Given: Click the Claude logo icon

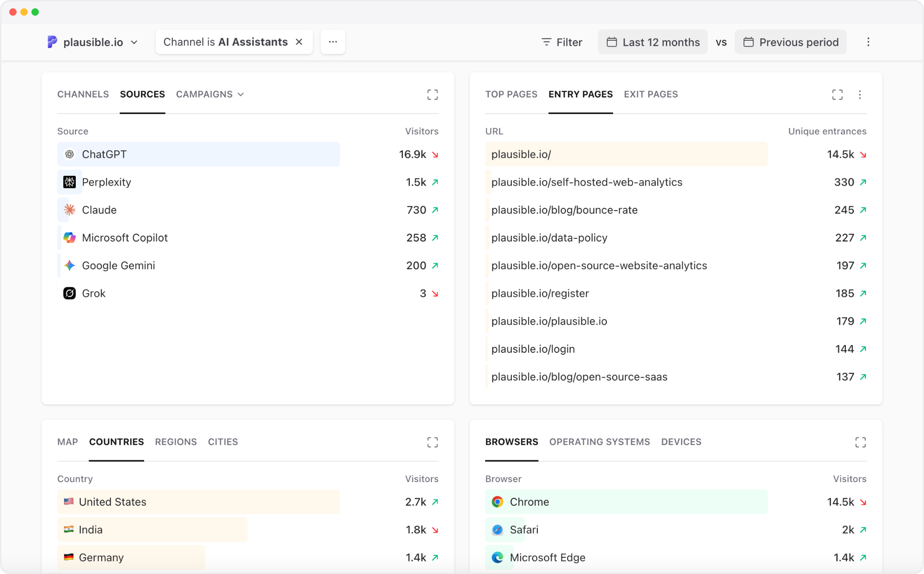Looking at the screenshot, I should [69, 210].
